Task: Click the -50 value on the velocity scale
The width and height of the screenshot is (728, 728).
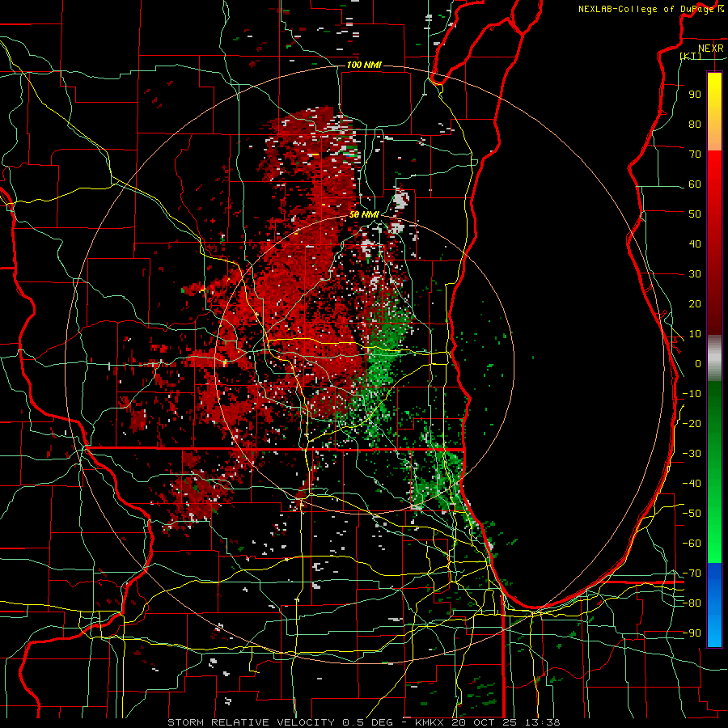Action: [692, 514]
